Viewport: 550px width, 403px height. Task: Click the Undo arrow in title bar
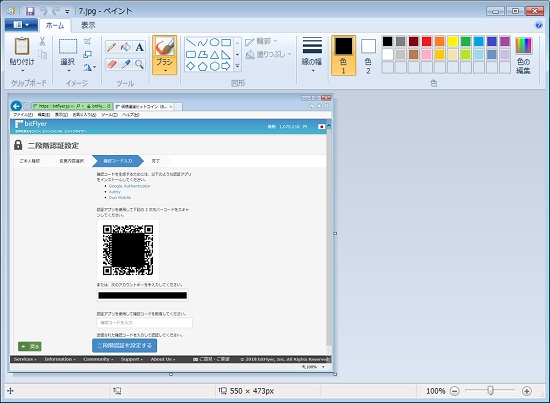point(43,11)
